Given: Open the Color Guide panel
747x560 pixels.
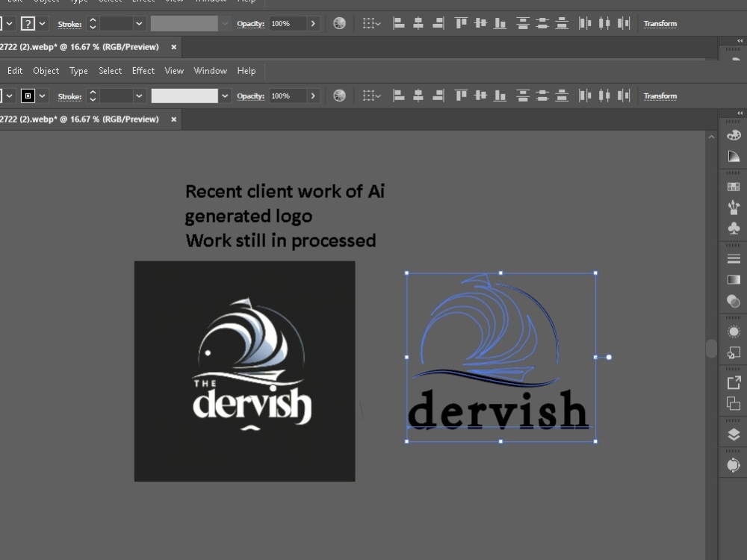Looking at the screenshot, I should pos(733,156).
